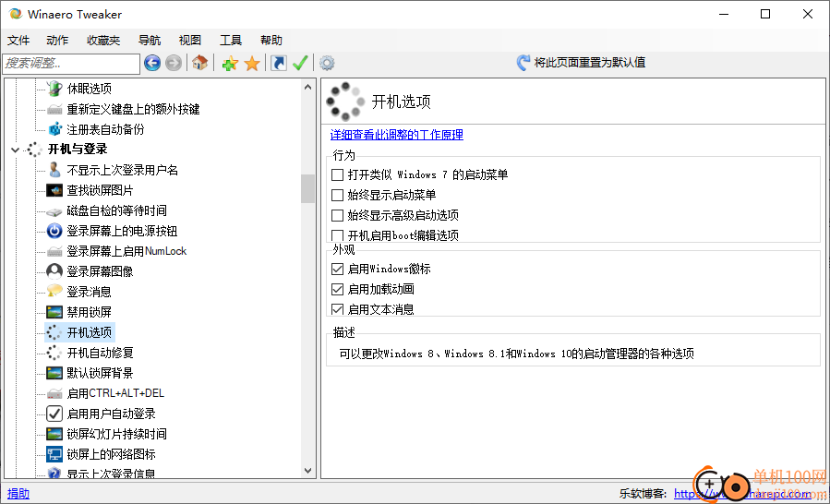Click tree scrollbar up arrow
The image size is (830, 504).
coord(308,88)
